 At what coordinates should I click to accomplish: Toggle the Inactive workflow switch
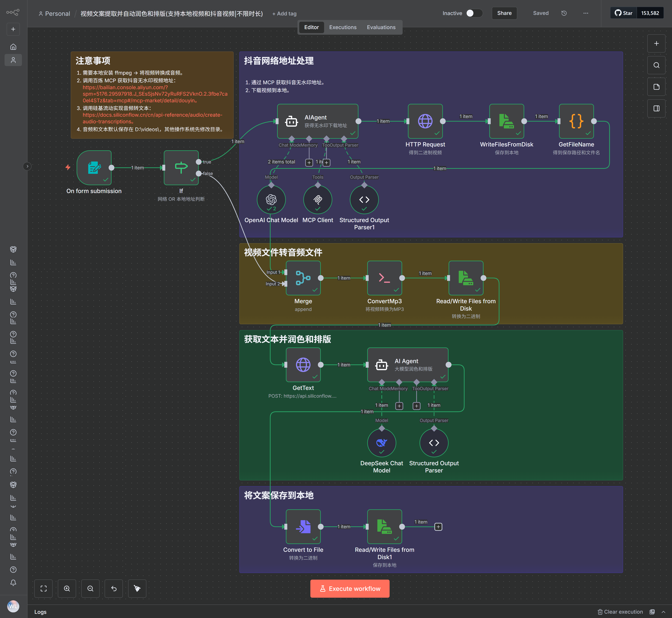[x=474, y=13]
